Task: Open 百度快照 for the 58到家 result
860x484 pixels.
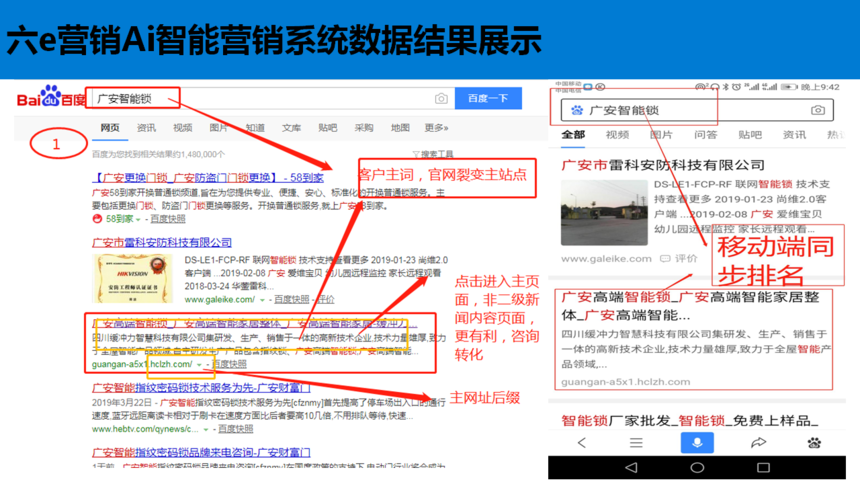Action: pos(168,219)
